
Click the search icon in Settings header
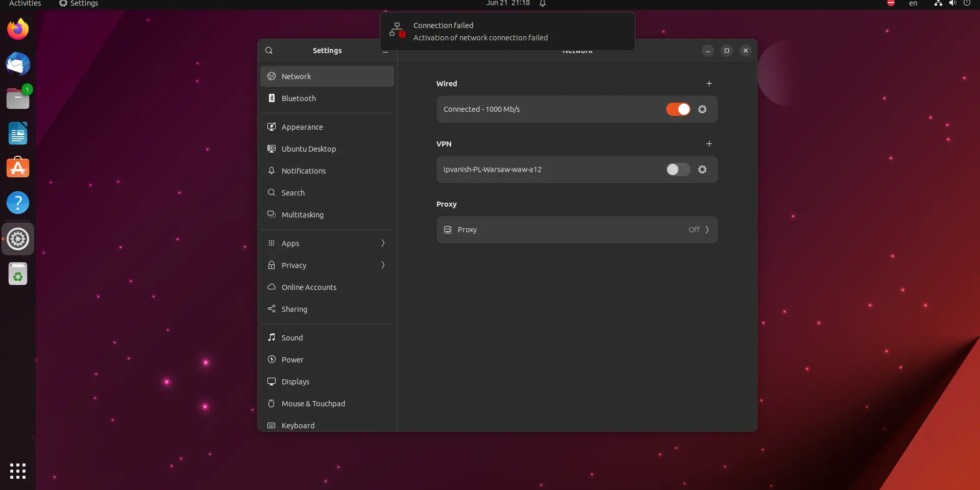click(269, 51)
